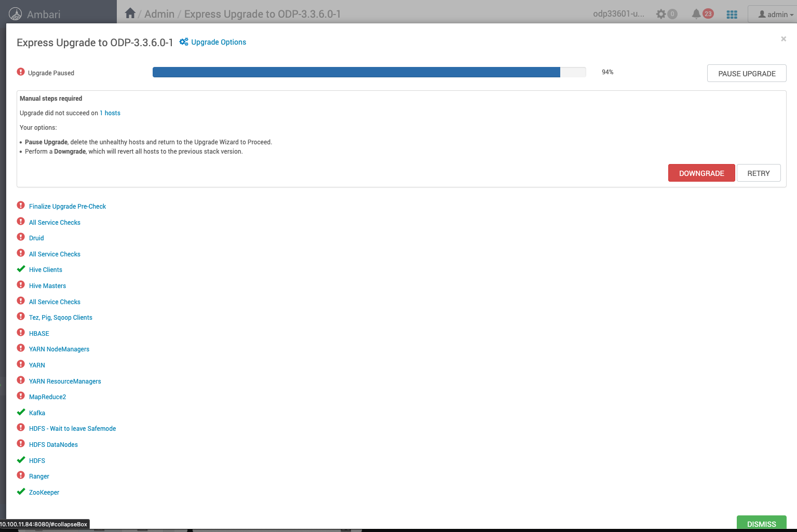The height and width of the screenshot is (532, 797).
Task: Click the dialog title Express Upgrade to ODP-3.3.6.0-1
Action: (x=95, y=43)
